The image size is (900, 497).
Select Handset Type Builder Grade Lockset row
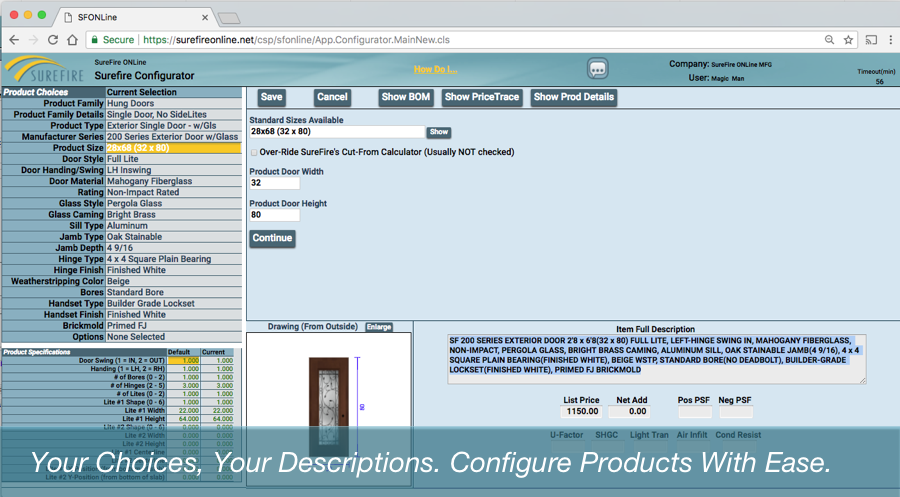point(122,303)
